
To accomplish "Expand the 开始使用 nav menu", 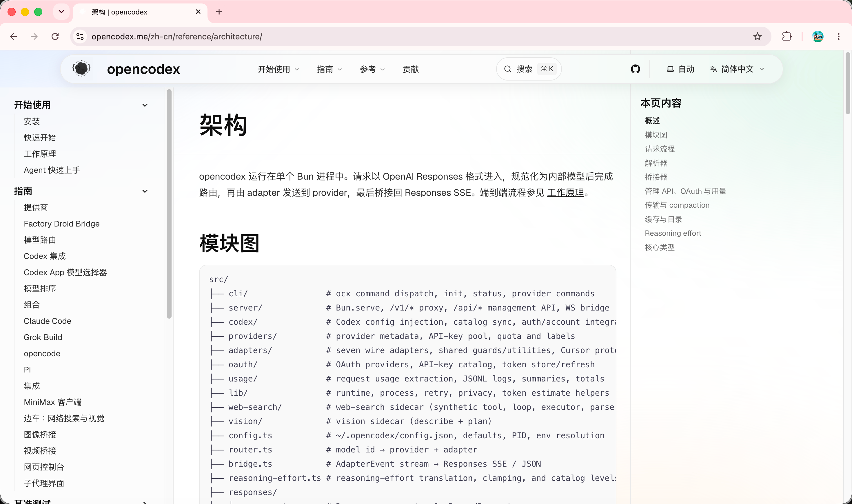I will (x=278, y=69).
